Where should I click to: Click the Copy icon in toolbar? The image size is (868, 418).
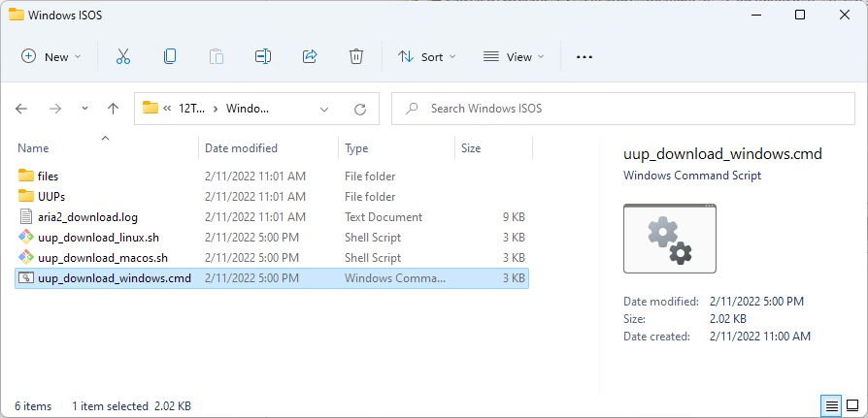pos(170,57)
